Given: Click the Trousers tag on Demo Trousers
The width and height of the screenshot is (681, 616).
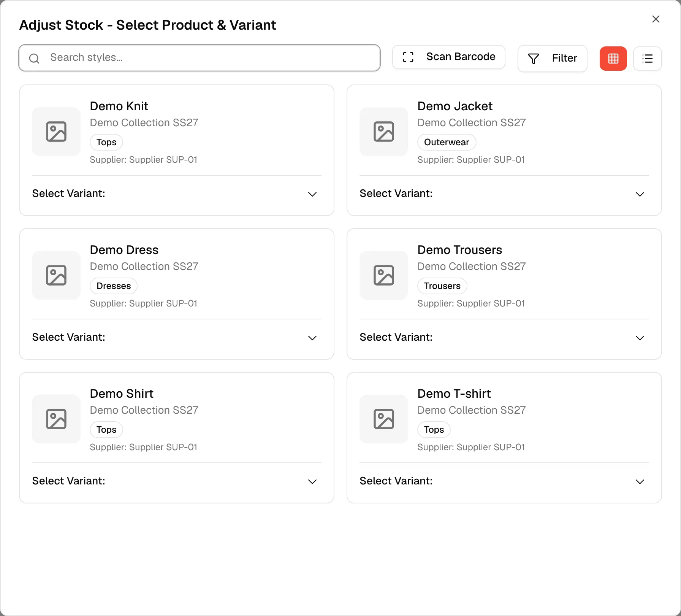Looking at the screenshot, I should tap(442, 286).
